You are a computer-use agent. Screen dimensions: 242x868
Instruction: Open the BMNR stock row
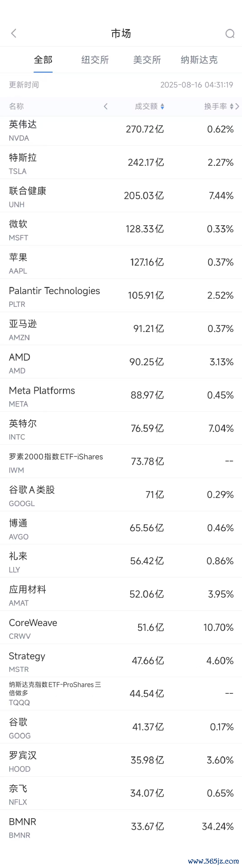[121, 827]
